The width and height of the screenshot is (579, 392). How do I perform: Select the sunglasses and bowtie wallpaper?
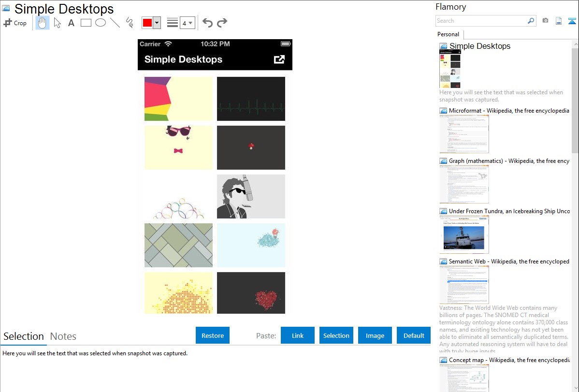(178, 147)
